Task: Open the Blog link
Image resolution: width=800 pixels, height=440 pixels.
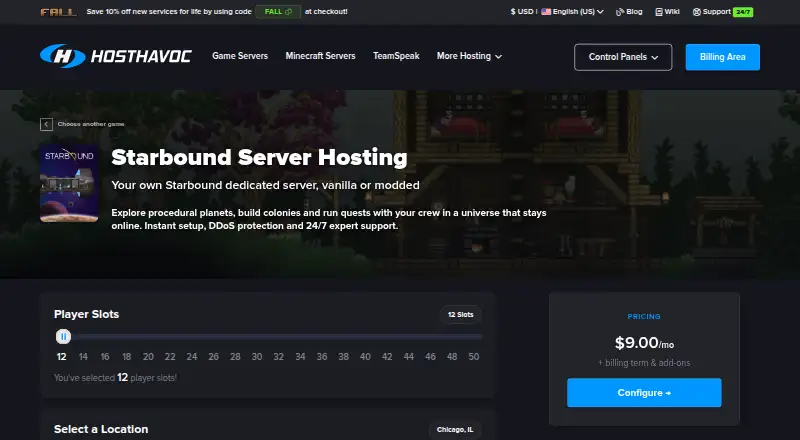Action: pos(629,11)
